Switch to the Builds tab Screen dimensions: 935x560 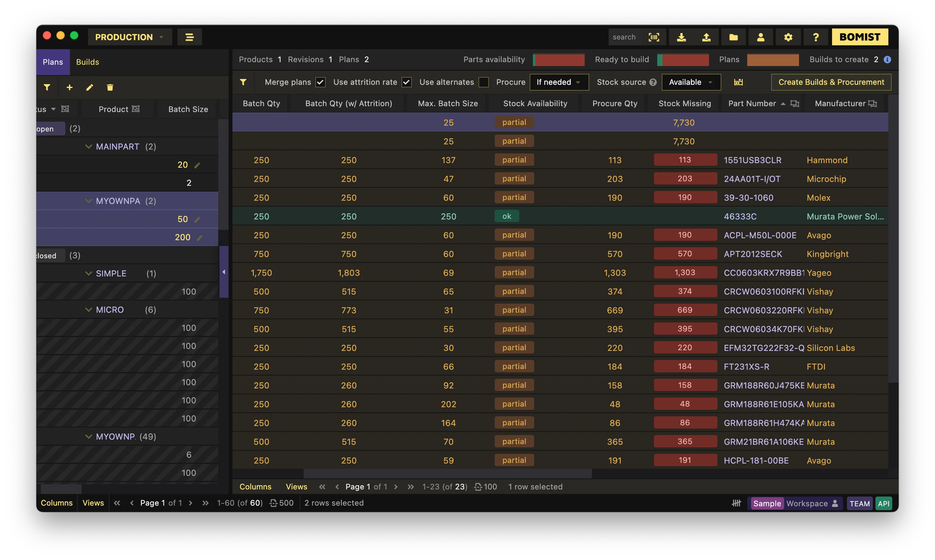pos(87,62)
